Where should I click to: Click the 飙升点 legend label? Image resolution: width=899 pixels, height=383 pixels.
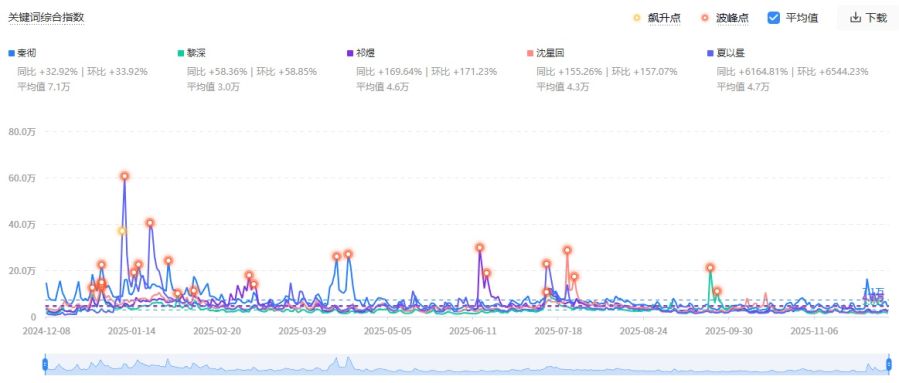(664, 18)
